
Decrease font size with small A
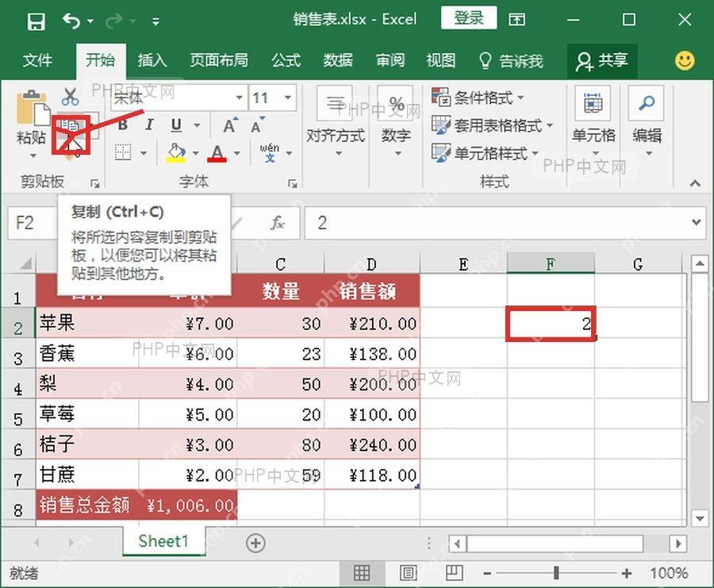coord(257,125)
